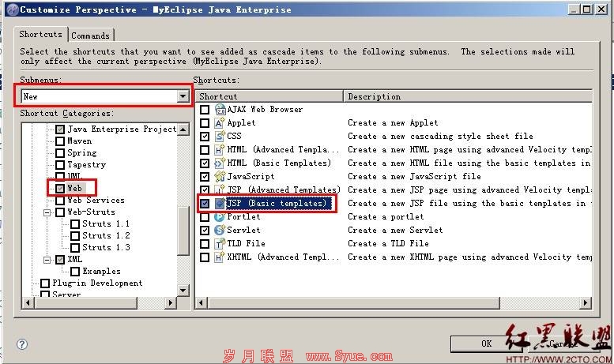Click the JSP (Advanced Templates) icon

pos(220,190)
